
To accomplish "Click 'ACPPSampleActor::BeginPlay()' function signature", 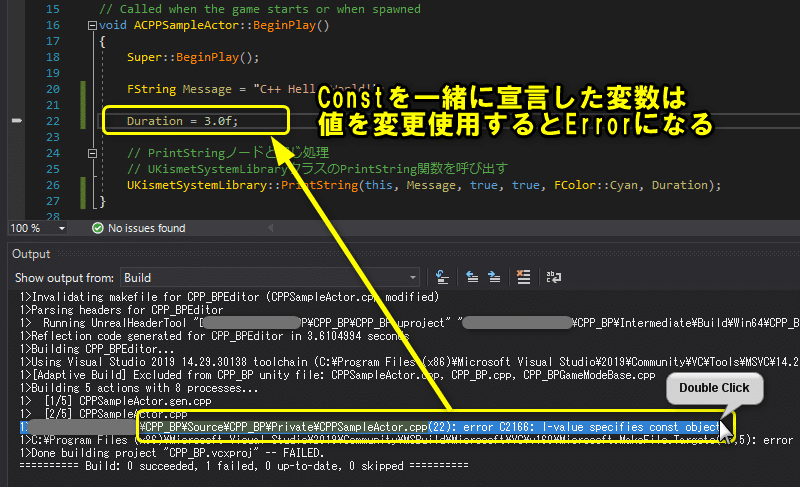I will pyautogui.click(x=232, y=25).
